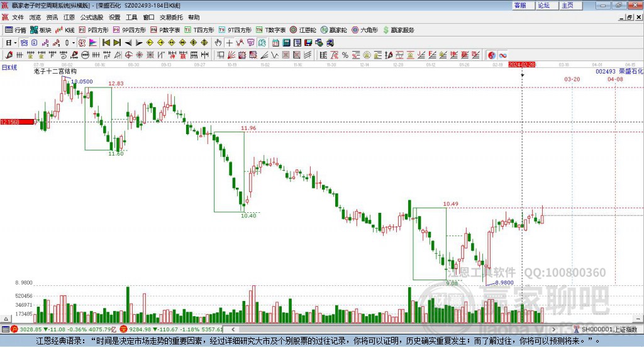
Task: Open the 9T四方形 tool
Action: click(x=235, y=30)
